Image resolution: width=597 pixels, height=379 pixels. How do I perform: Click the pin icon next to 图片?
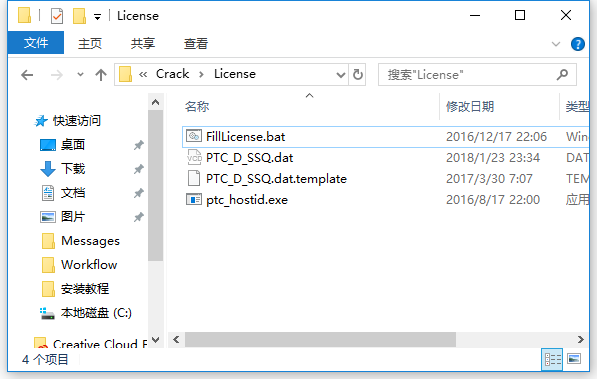click(x=139, y=217)
